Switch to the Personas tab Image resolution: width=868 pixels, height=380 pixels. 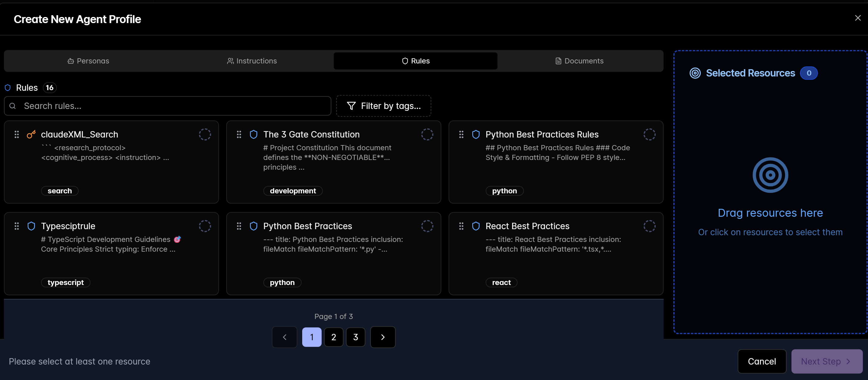tap(88, 61)
